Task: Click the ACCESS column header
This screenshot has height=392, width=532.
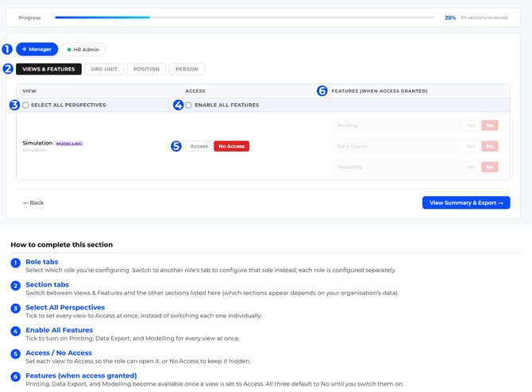Action: [195, 91]
